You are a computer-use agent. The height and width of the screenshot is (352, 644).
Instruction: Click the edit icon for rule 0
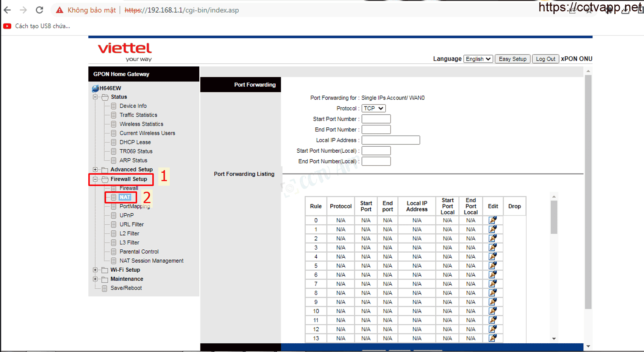[492, 220]
